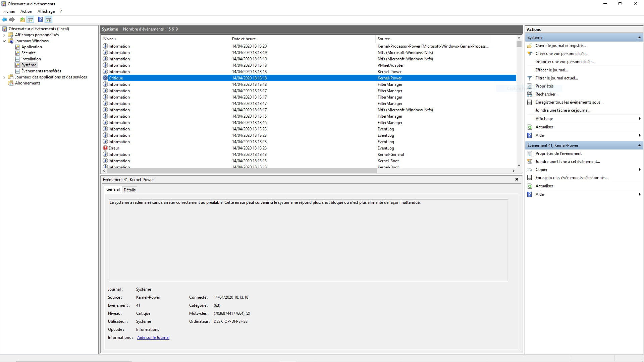This screenshot has height=362, width=644.
Task: Open the Action menu
Action: tap(26, 11)
